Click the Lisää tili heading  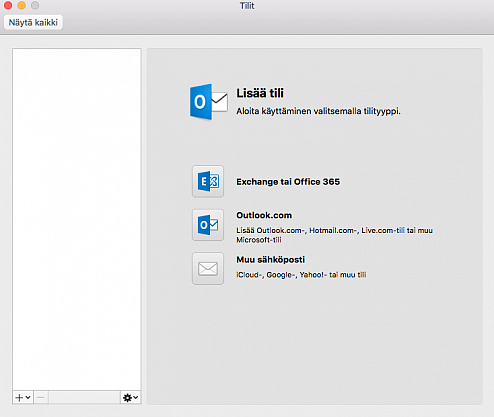pos(260,93)
